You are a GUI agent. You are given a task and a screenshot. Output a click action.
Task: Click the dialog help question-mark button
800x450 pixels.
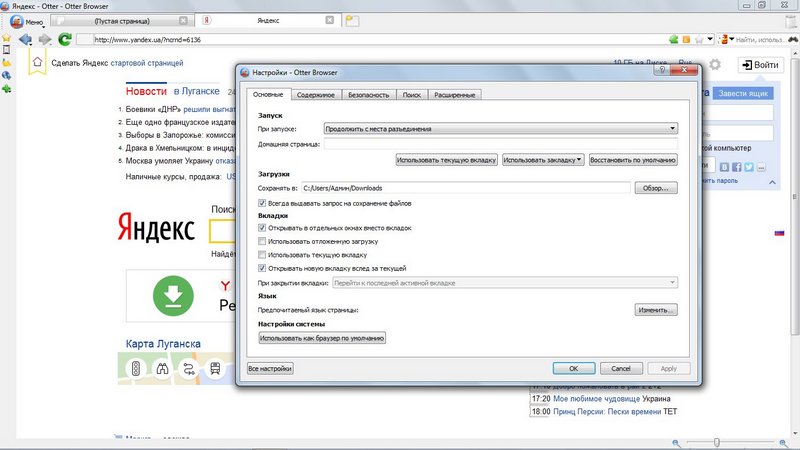click(662, 70)
